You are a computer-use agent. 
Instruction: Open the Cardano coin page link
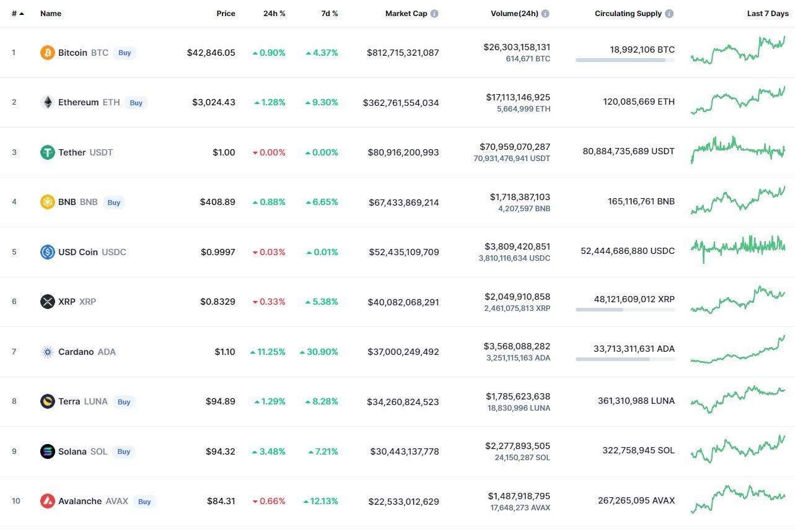87,352
